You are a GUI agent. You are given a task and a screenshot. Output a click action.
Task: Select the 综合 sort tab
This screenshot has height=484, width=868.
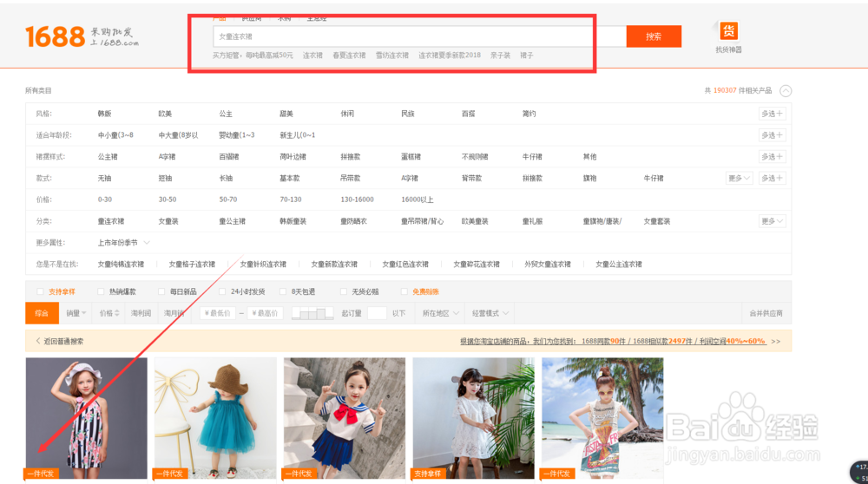42,313
